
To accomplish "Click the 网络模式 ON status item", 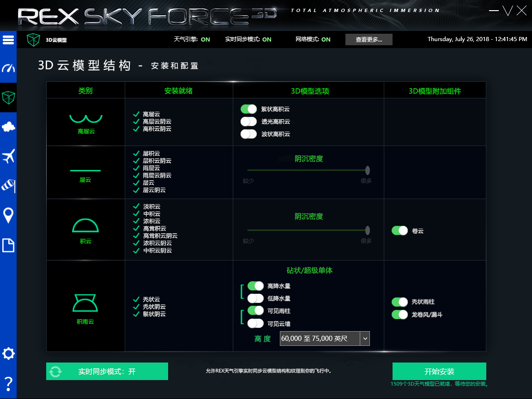I will (x=312, y=40).
